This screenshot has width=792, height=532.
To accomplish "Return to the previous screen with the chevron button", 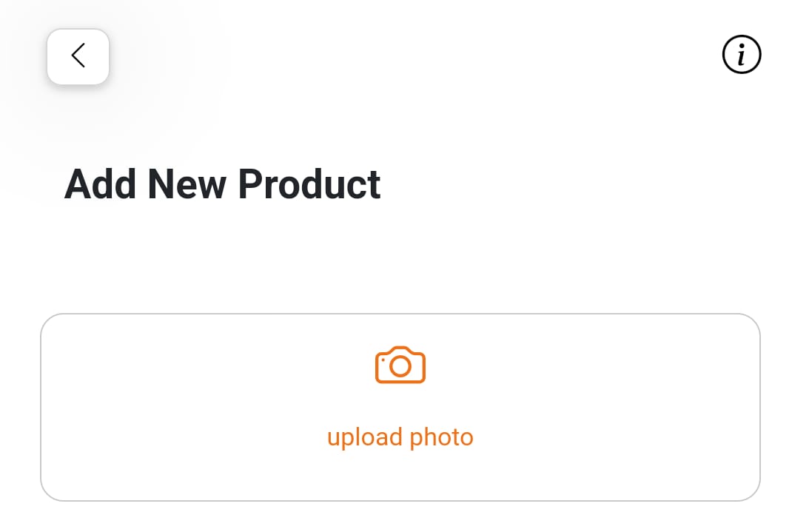I will [x=78, y=56].
